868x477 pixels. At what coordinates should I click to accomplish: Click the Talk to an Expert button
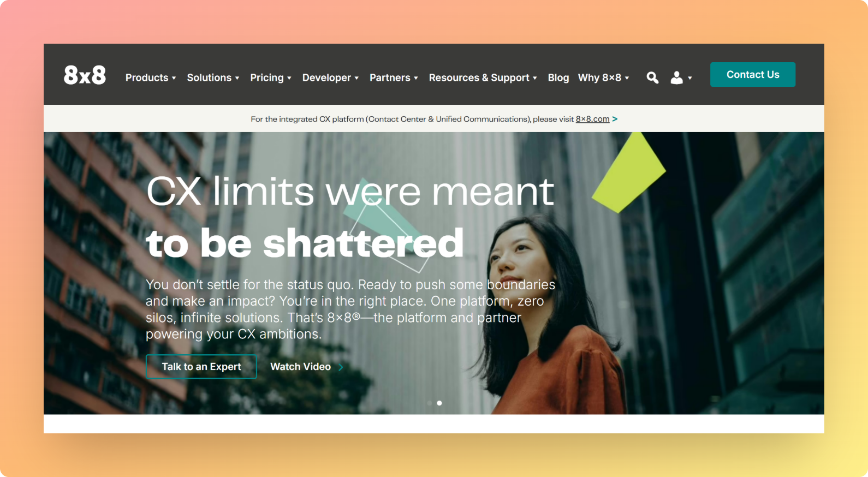(x=201, y=367)
